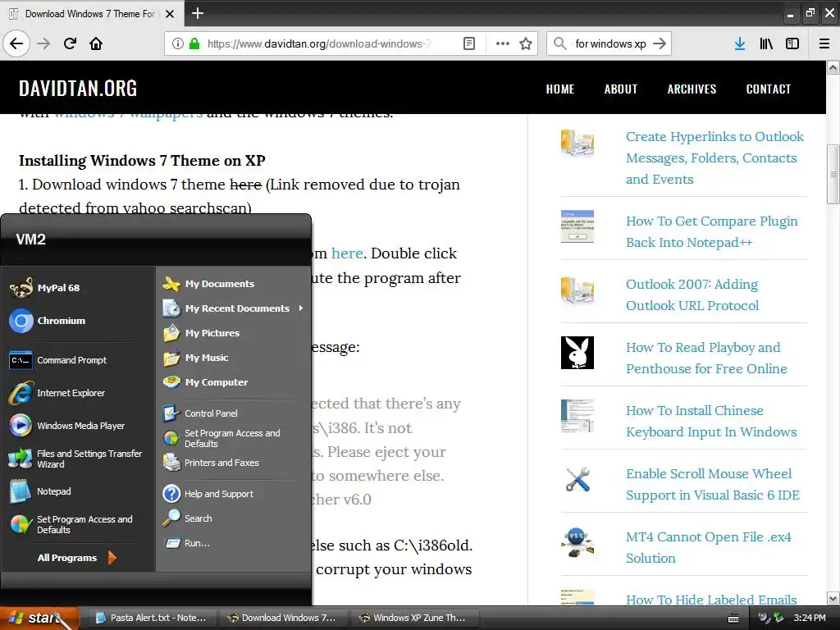Open 'Outlook 2007: Adding Outlook URL Protocol' link
This screenshot has width=840, height=630.
click(692, 294)
